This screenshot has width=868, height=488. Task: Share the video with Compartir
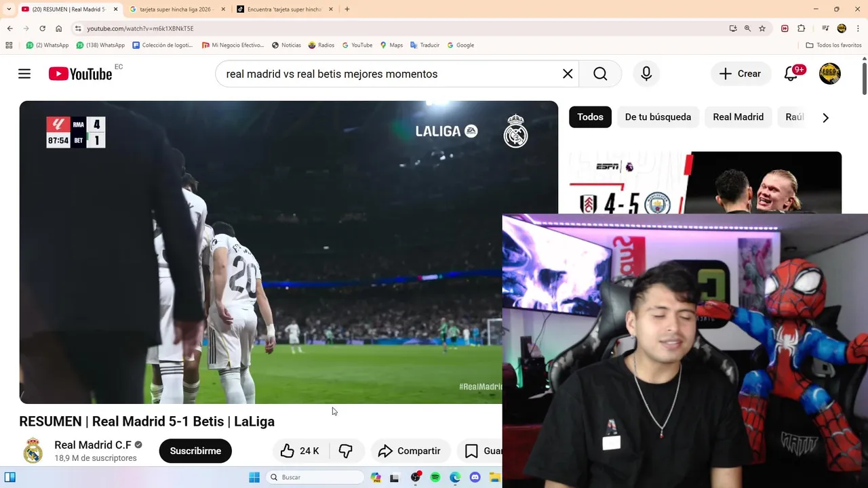pyautogui.click(x=410, y=451)
